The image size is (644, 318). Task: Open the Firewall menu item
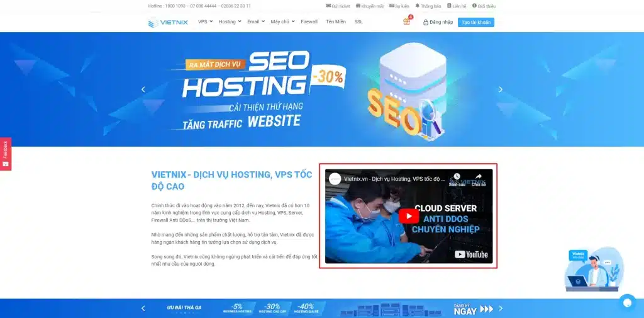coord(309,22)
